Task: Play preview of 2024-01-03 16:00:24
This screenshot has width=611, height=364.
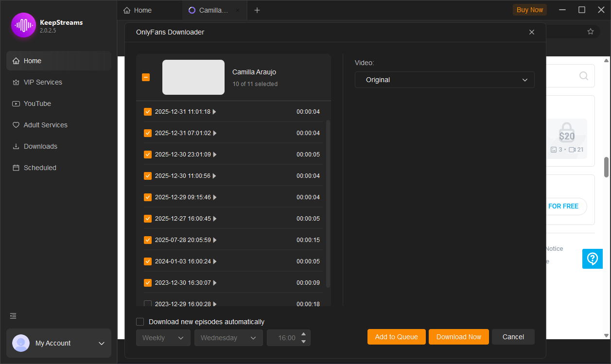Action: click(214, 261)
